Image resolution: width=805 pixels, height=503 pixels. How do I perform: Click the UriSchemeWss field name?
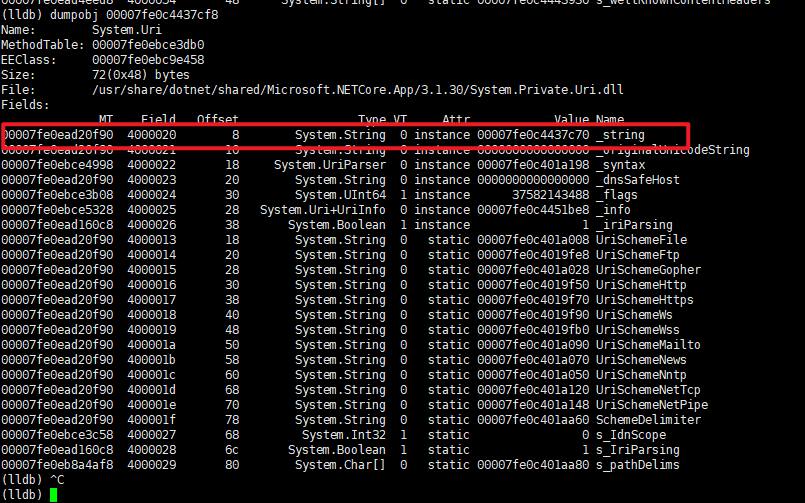[x=637, y=330]
